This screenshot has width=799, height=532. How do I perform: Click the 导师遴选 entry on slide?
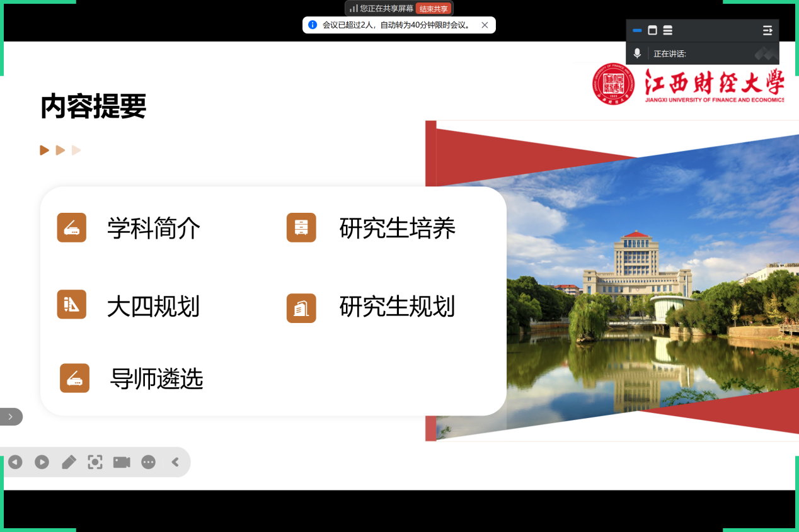(x=156, y=379)
